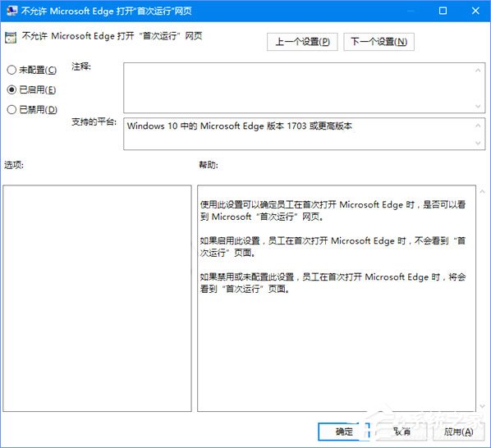Click the 应用(A) apply button
The width and height of the screenshot is (491, 448).
click(x=458, y=432)
